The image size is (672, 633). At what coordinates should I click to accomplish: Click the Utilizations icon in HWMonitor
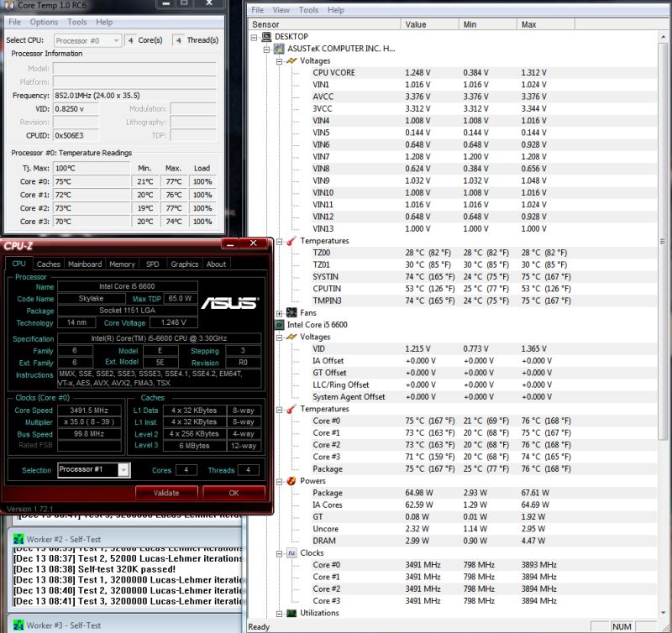(x=291, y=614)
